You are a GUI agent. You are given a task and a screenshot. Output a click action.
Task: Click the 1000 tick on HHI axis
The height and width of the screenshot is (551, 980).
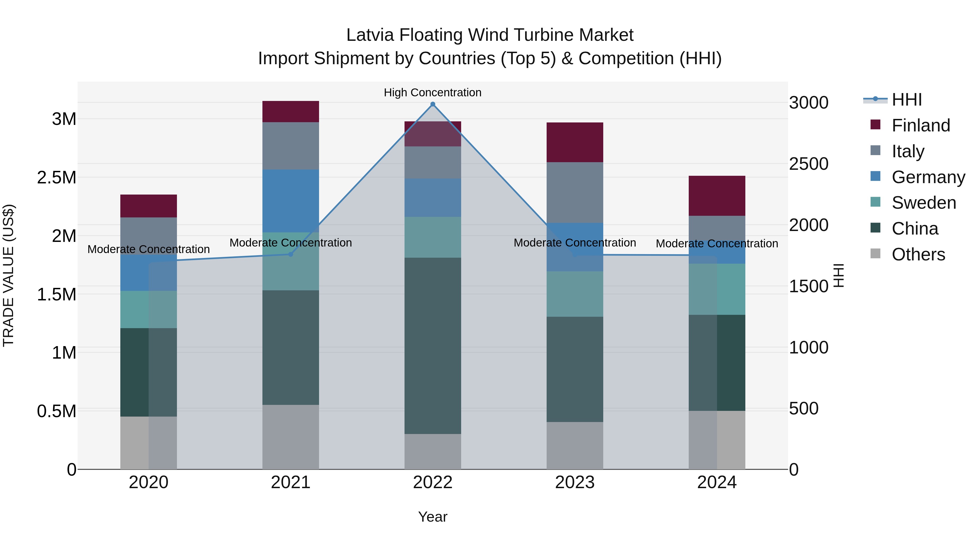click(809, 347)
